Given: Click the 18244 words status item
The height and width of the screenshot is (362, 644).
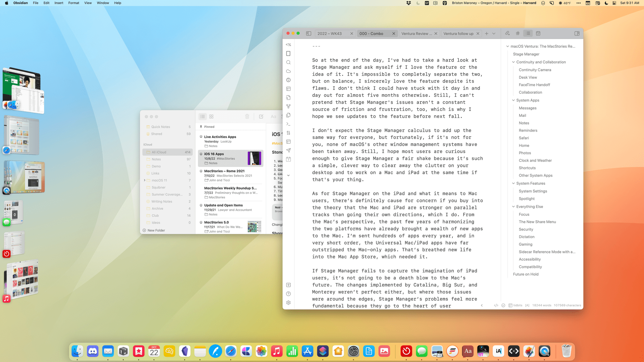Looking at the screenshot, I should click(x=541, y=305).
